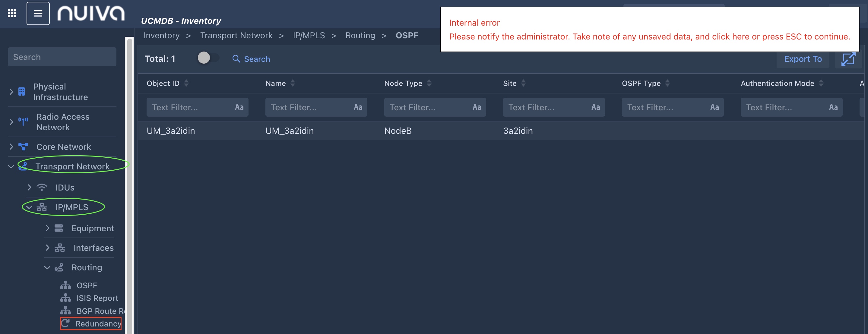Toggle Aa match case in Node Type filter
This screenshot has width=868, height=334.
pos(477,107)
